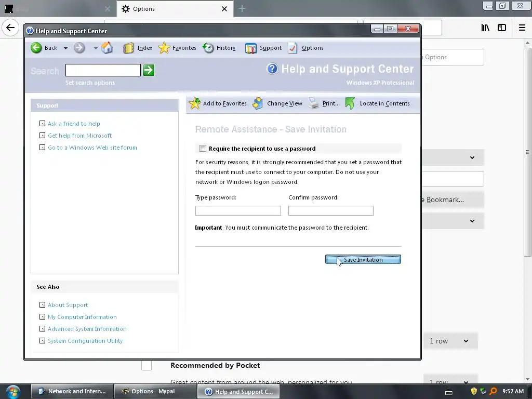Screen dimensions: 532x399
Task: Open the browser hamburger menu
Action: (522, 28)
